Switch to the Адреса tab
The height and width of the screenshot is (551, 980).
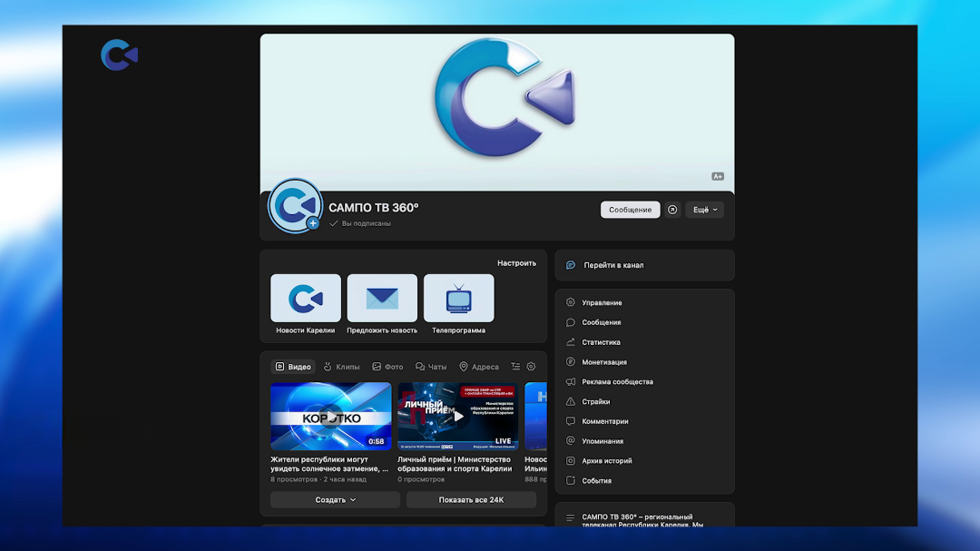coord(479,367)
